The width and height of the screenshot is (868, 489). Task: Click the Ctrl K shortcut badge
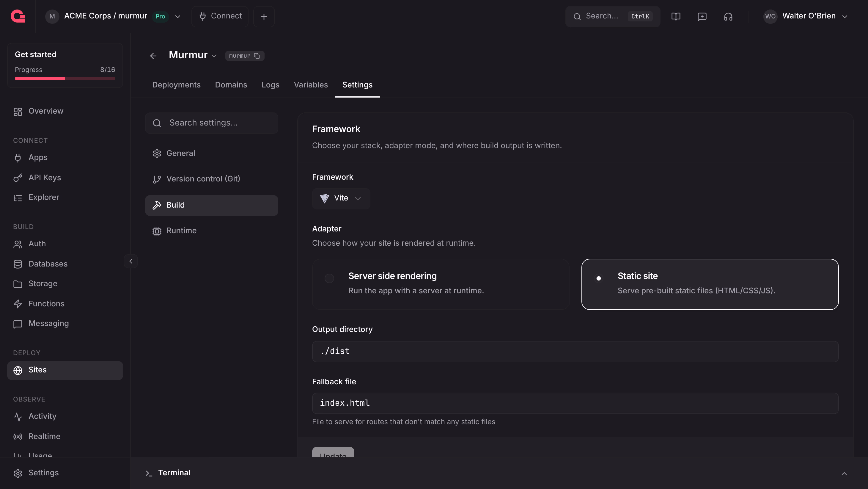point(640,17)
